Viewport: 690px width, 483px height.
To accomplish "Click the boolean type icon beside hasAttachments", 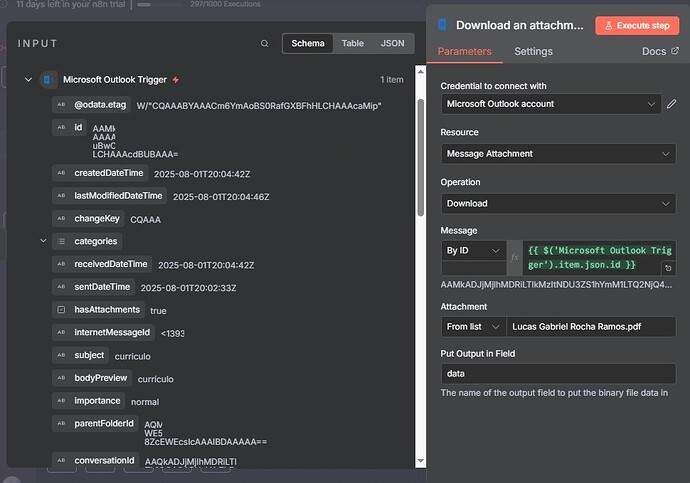I will 61,310.
